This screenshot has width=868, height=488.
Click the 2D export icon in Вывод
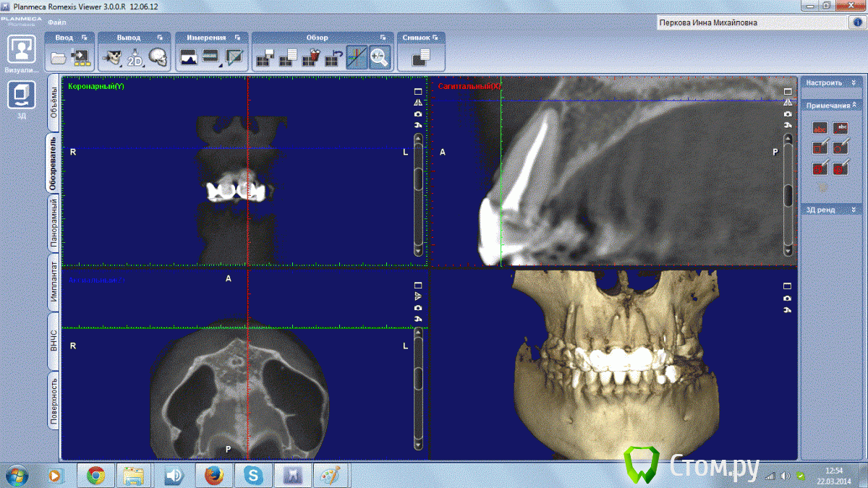click(x=135, y=57)
